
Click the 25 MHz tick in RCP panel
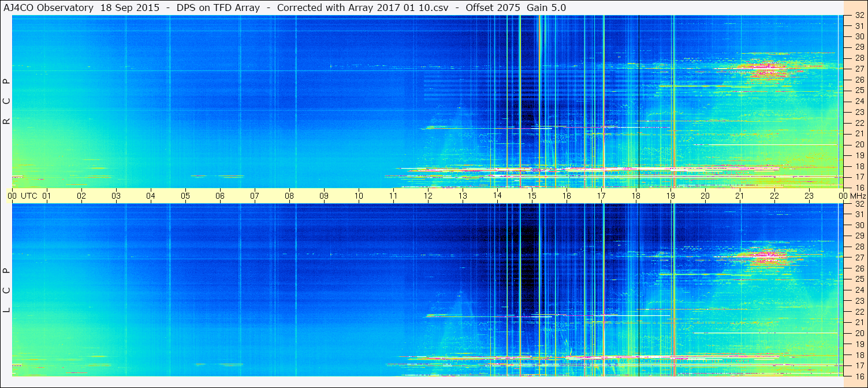tap(859, 91)
